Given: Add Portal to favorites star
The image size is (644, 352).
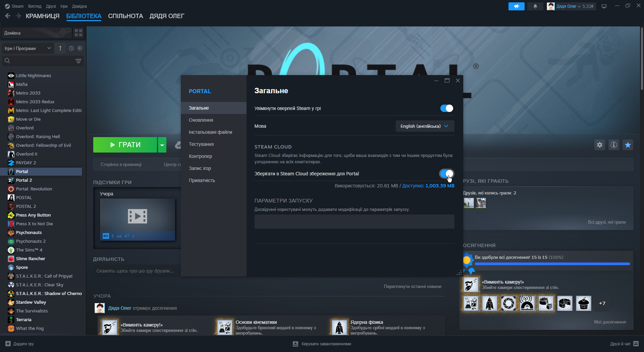Looking at the screenshot, I should [628, 145].
